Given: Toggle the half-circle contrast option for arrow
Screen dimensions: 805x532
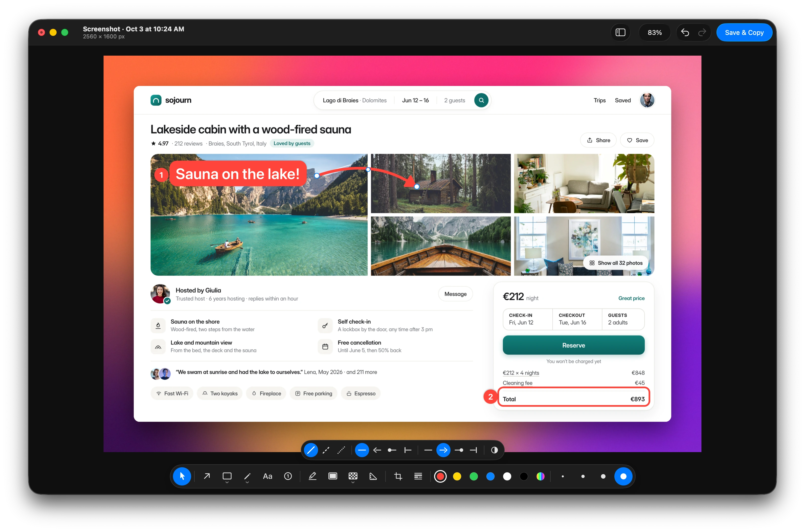Looking at the screenshot, I should tap(494, 450).
